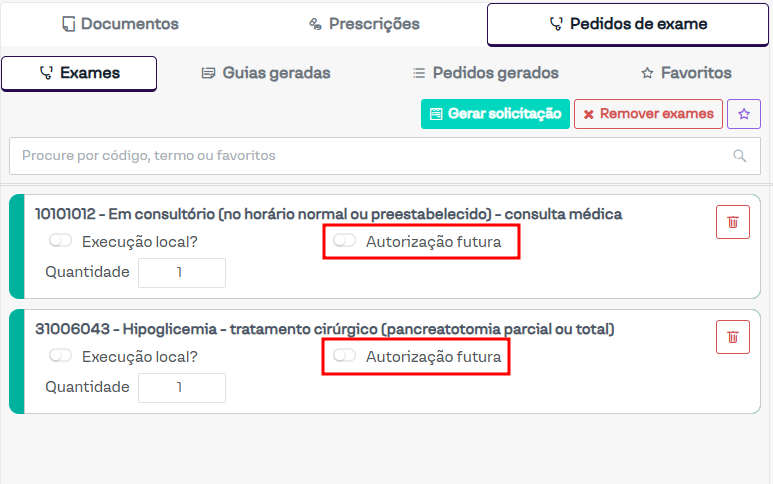Image resolution: width=773 pixels, height=484 pixels.
Task: Delete the 31006043 Hipoglicemia exam
Action: pos(732,337)
